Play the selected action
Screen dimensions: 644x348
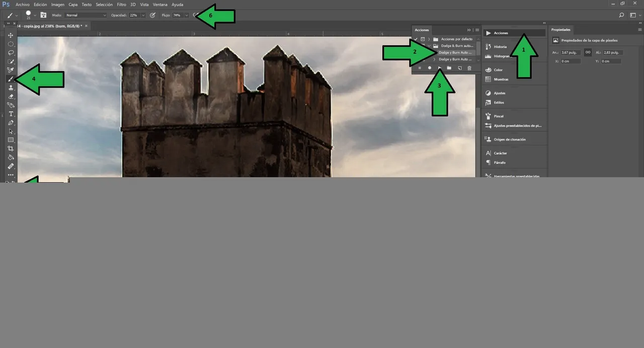[440, 68]
